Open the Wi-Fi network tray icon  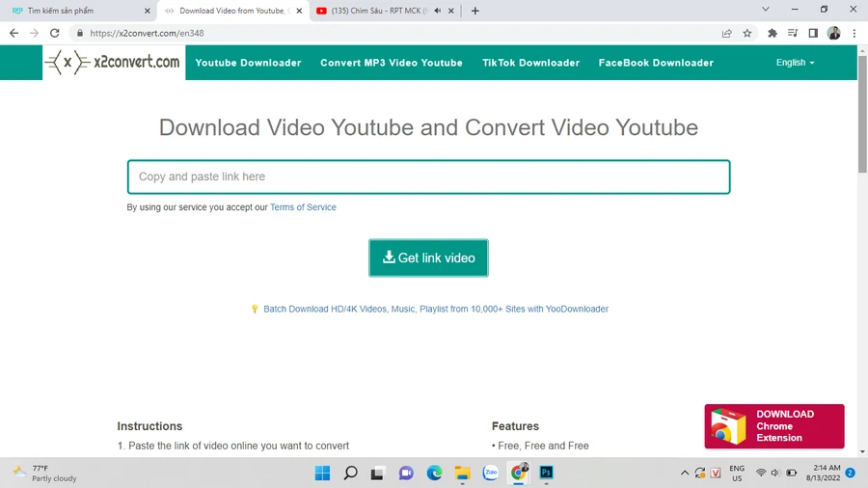click(761, 474)
